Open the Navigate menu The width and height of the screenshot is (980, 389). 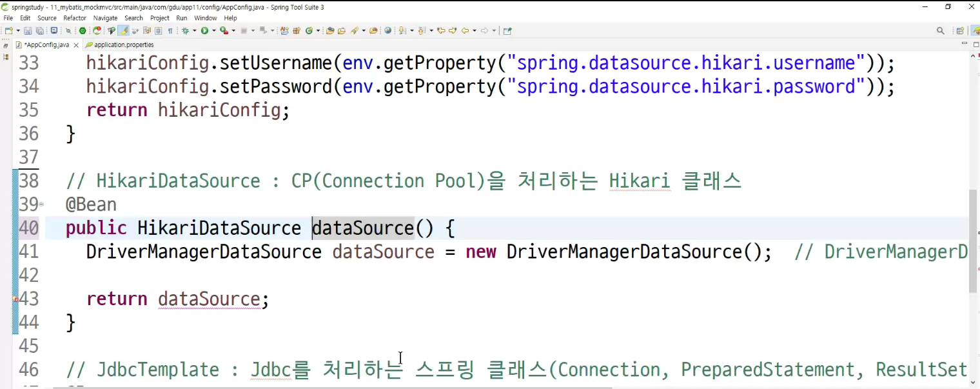[105, 18]
